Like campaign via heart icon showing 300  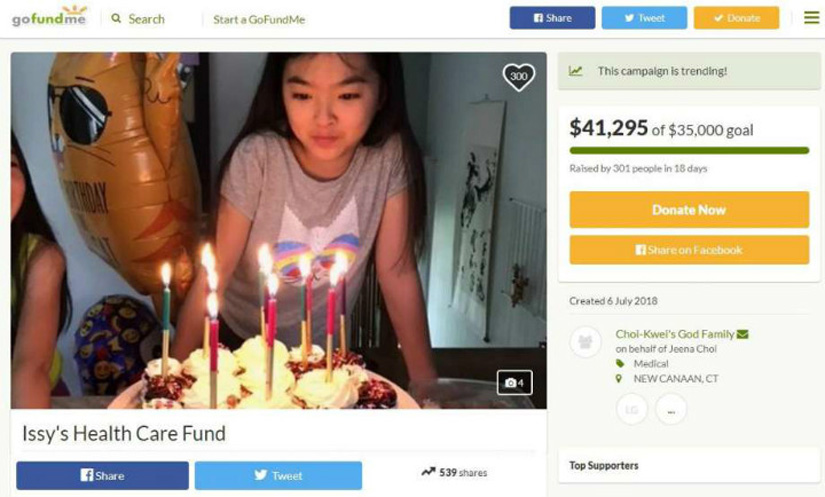[x=519, y=77]
